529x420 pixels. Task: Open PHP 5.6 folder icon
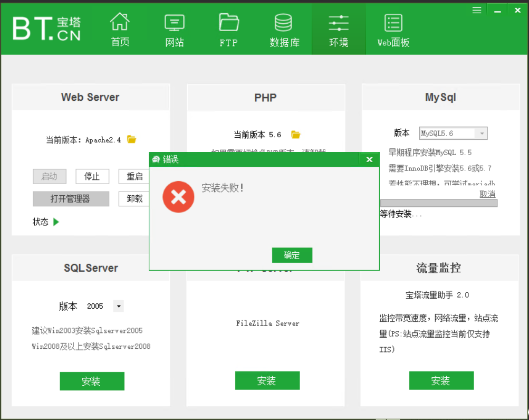[295, 135]
